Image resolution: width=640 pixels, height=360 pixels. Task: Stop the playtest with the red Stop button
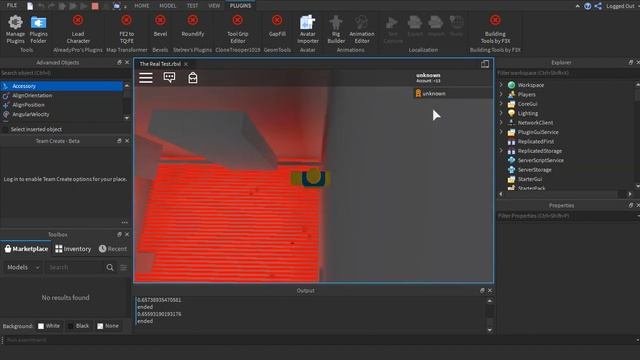(95, 6)
